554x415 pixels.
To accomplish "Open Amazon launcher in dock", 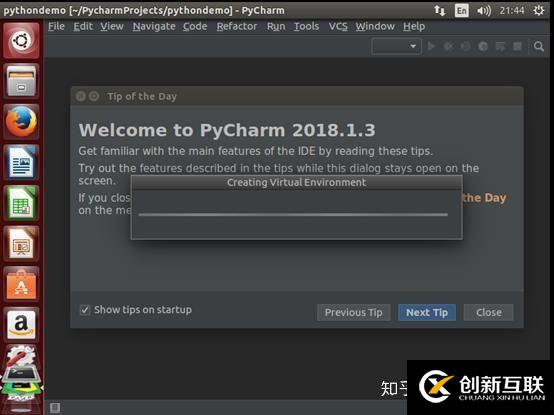I will (x=21, y=325).
